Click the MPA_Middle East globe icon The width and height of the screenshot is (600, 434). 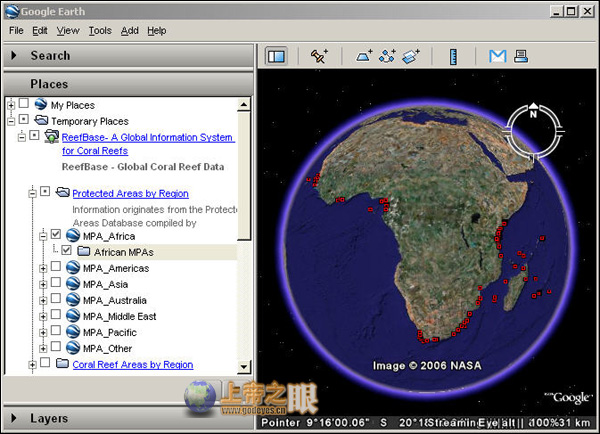pyautogui.click(x=73, y=316)
